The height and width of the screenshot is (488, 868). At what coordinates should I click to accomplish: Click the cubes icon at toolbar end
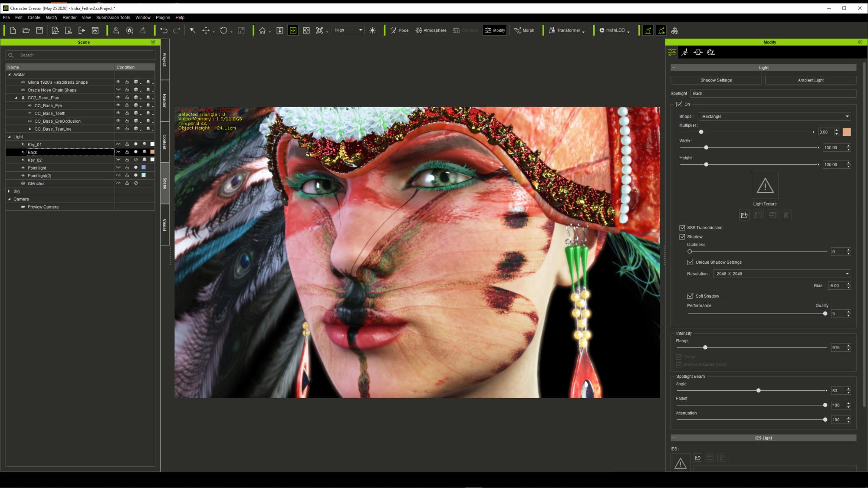(674, 30)
